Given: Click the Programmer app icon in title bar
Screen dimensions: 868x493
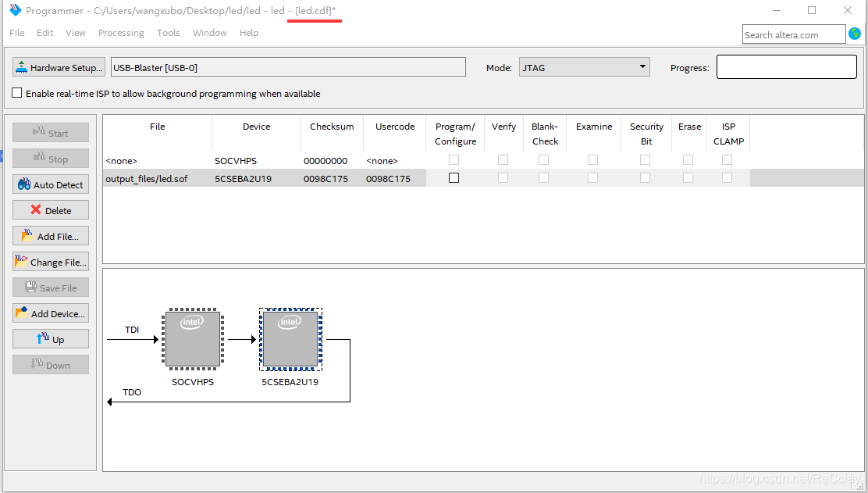Looking at the screenshot, I should (x=15, y=10).
